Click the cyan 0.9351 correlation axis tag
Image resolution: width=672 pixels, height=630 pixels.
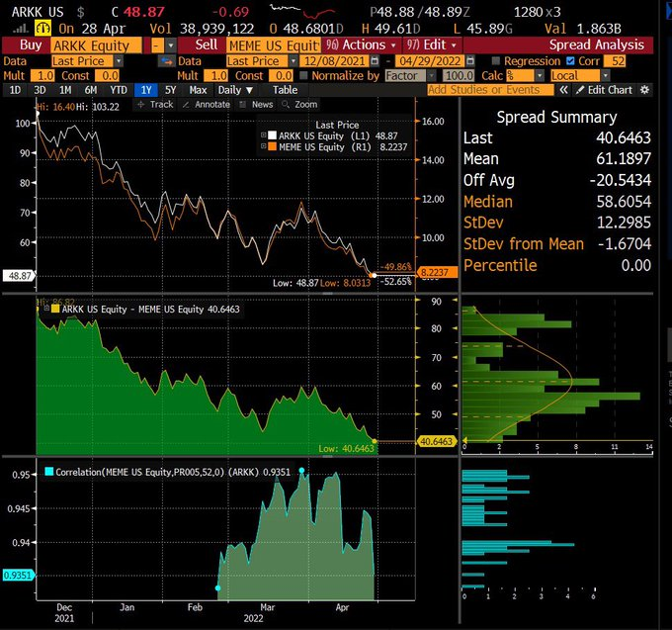(x=19, y=575)
